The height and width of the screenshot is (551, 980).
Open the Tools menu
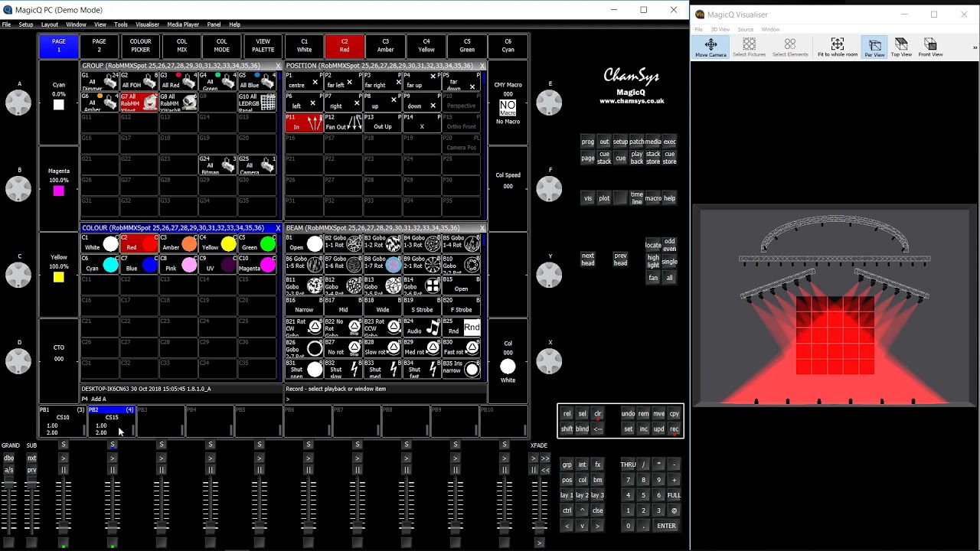tap(121, 24)
